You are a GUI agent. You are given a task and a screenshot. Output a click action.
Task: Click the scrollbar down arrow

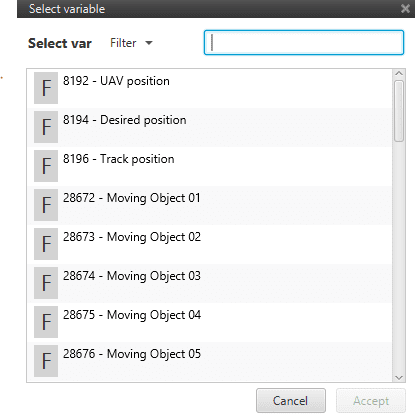click(399, 378)
